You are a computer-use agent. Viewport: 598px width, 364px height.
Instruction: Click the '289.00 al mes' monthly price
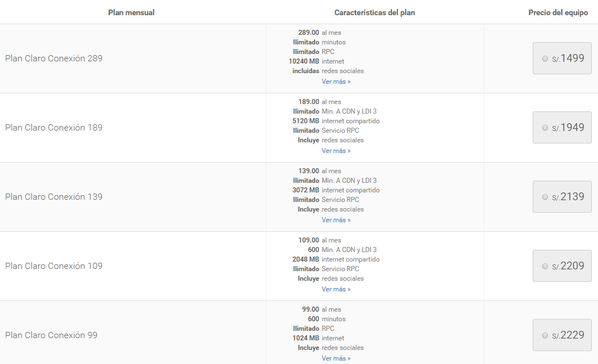320,33
